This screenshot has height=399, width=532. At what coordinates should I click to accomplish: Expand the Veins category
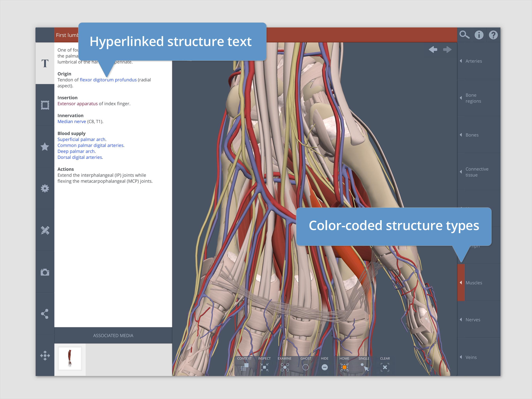(479, 357)
